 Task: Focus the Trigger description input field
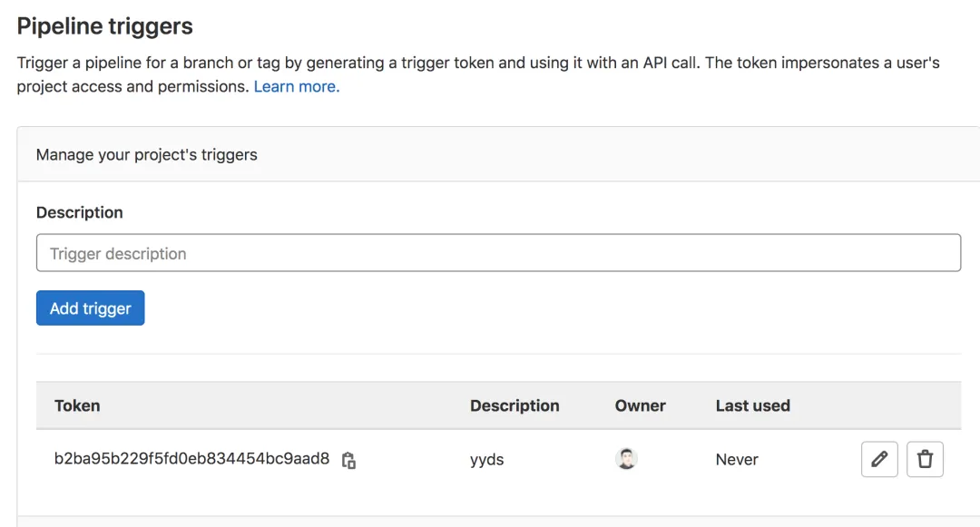coord(498,254)
